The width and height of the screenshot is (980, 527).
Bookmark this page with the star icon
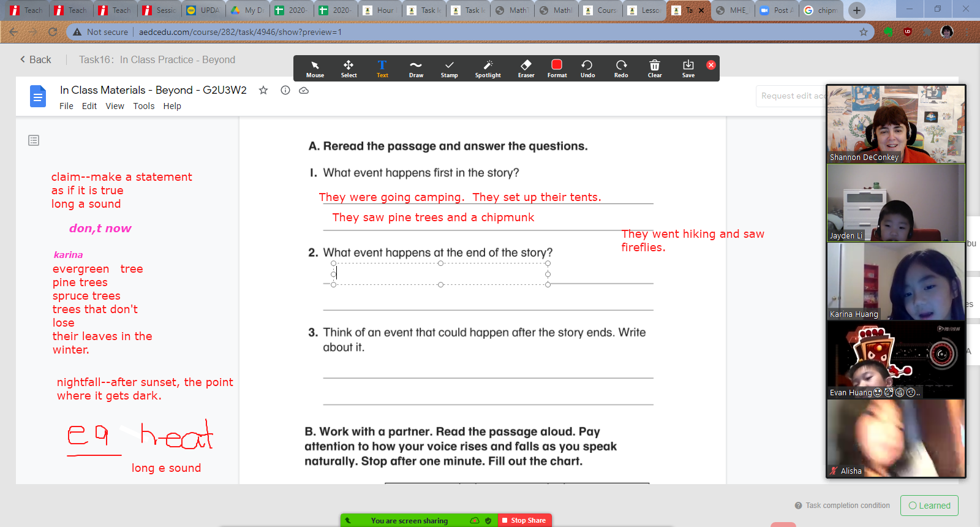pyautogui.click(x=864, y=32)
